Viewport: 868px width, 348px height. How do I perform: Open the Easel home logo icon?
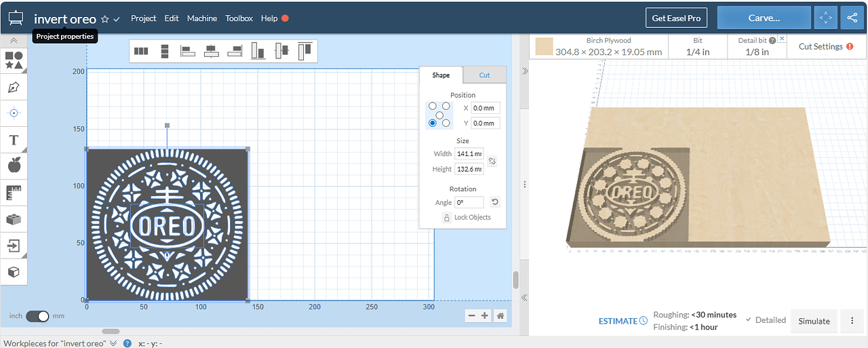16,18
